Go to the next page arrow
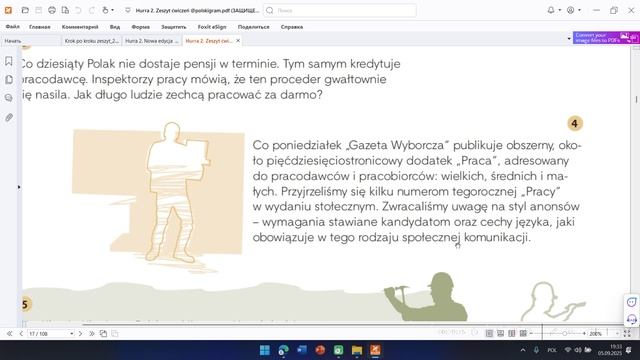 [80, 334]
